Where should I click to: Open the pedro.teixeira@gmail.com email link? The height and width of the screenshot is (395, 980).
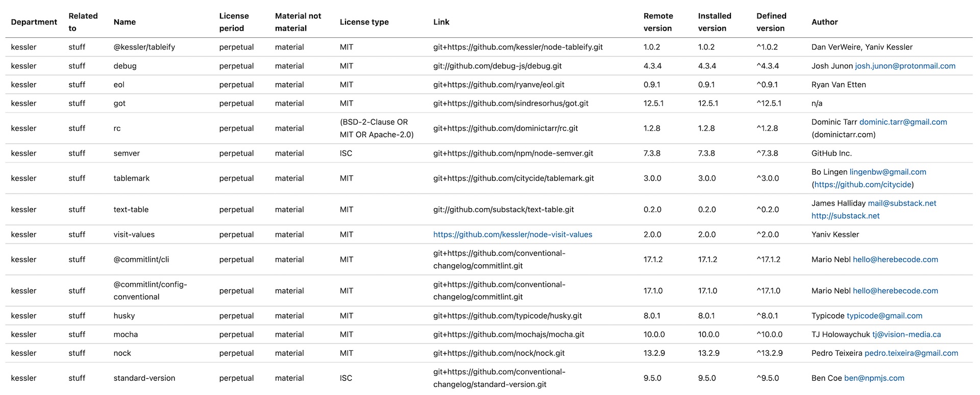pyautogui.click(x=911, y=353)
